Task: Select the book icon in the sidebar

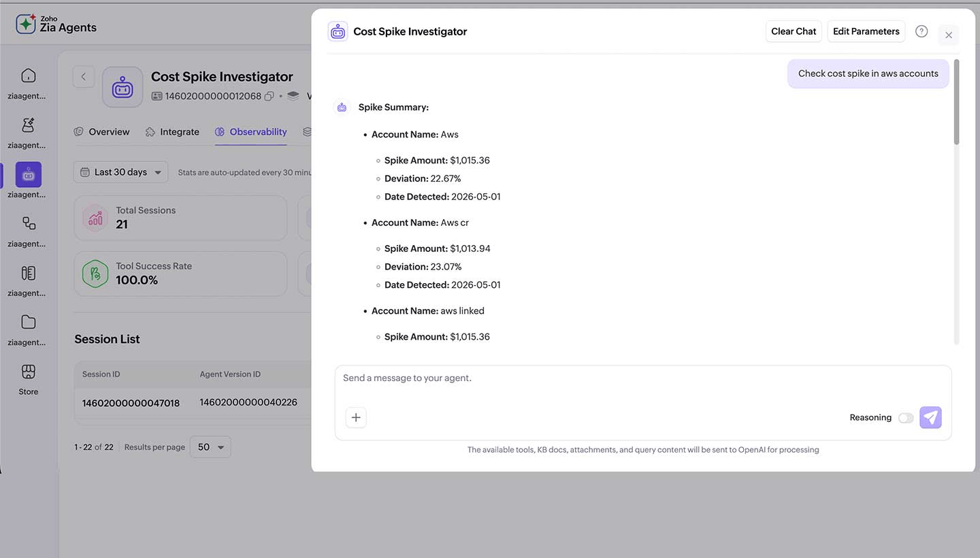Action: (x=29, y=273)
